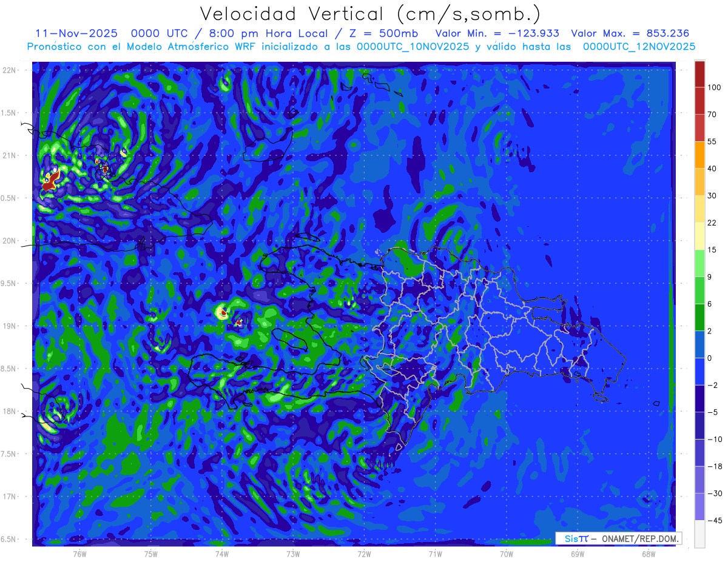Screen dimensions: 728x562
Task: Click the "73W" longitude label
Action: 293,554
